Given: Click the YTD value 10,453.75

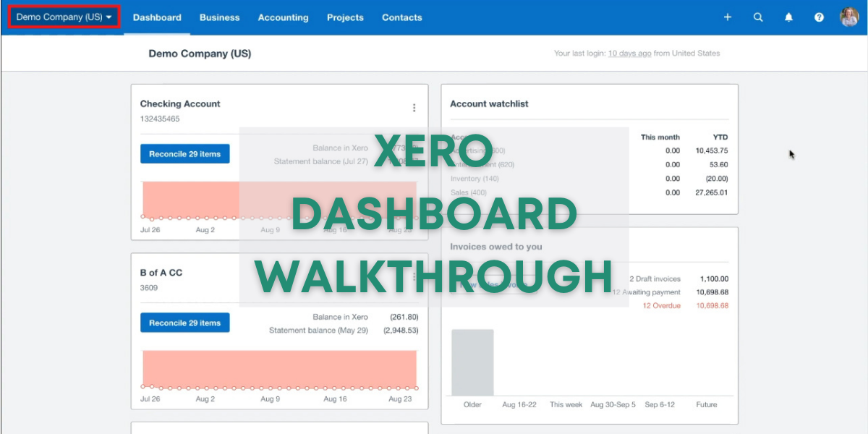Looking at the screenshot, I should click(x=712, y=150).
